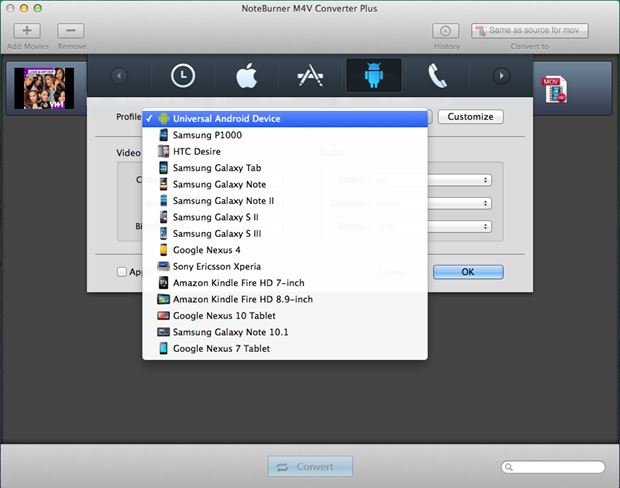Click the Customize button
This screenshot has height=488, width=620.
pos(471,117)
